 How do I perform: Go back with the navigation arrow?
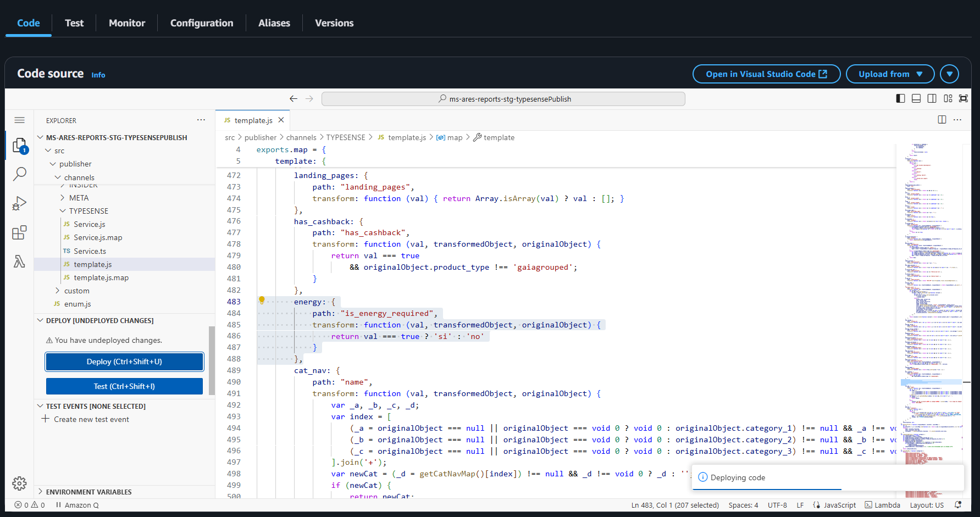click(x=294, y=99)
